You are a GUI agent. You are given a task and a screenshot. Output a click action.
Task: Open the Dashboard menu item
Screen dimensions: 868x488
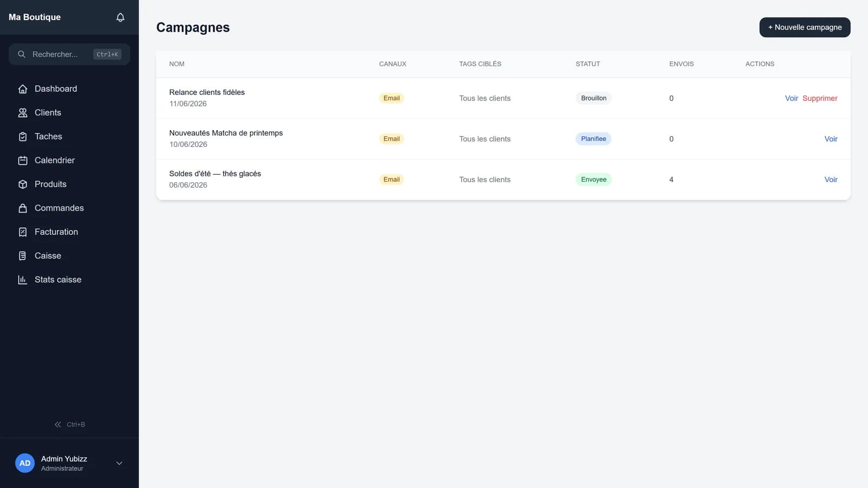coord(69,89)
